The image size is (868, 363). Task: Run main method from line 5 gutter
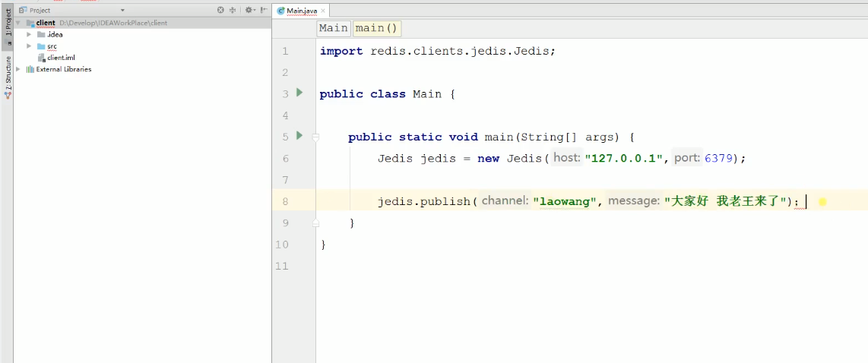point(299,135)
